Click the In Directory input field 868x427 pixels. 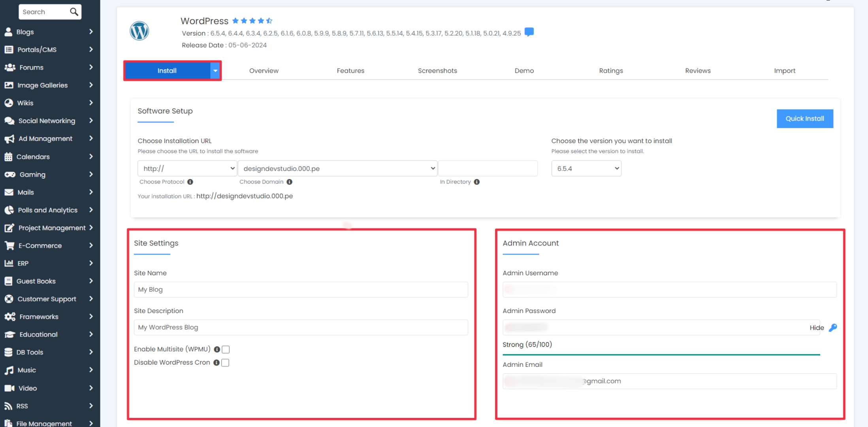click(x=488, y=168)
